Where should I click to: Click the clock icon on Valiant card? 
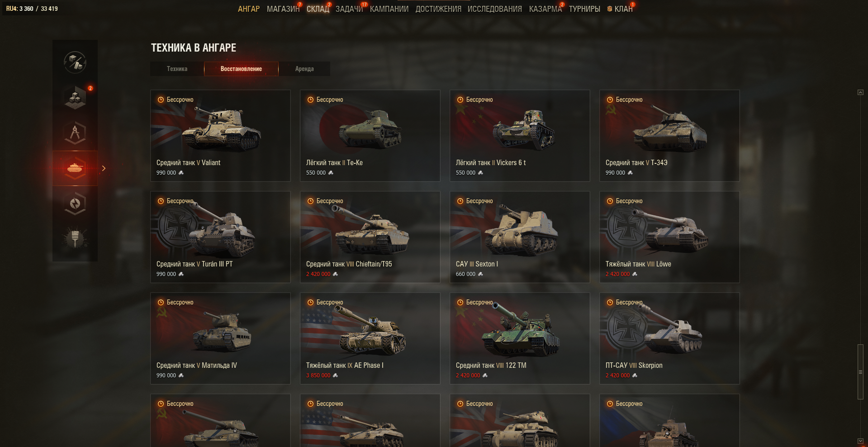[161, 100]
